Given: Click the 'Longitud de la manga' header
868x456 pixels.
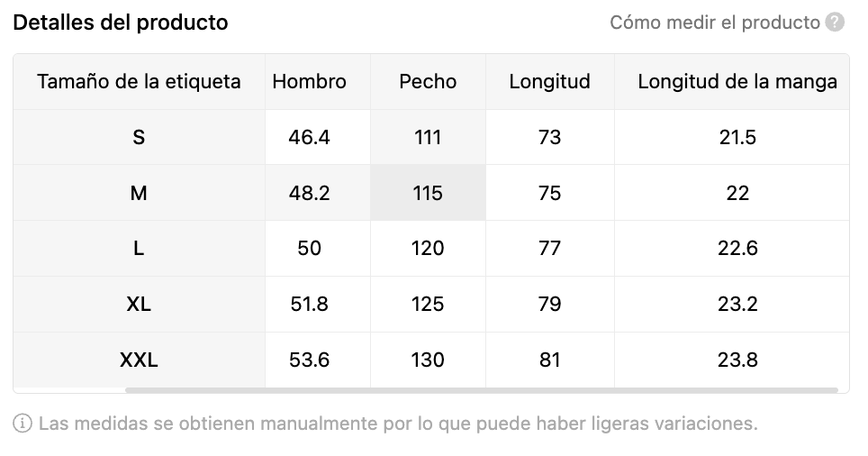Looking at the screenshot, I should click(x=737, y=82).
